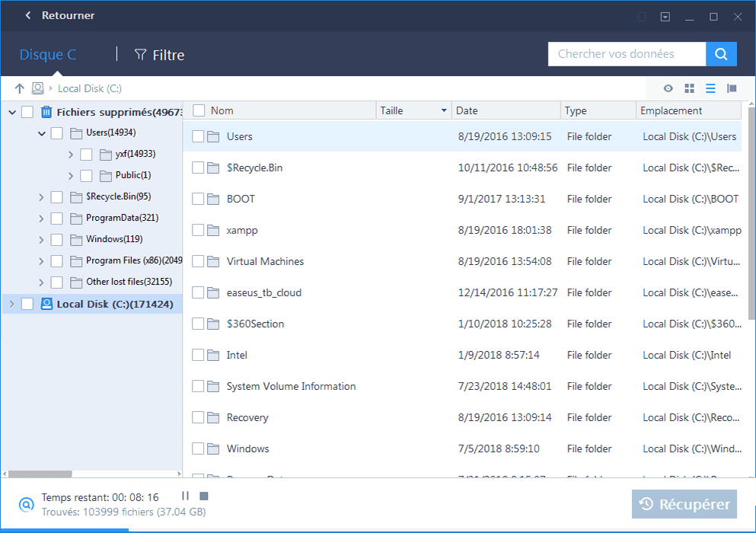The height and width of the screenshot is (533, 756).
Task: Click the Retourner back button
Action: pyautogui.click(x=60, y=15)
